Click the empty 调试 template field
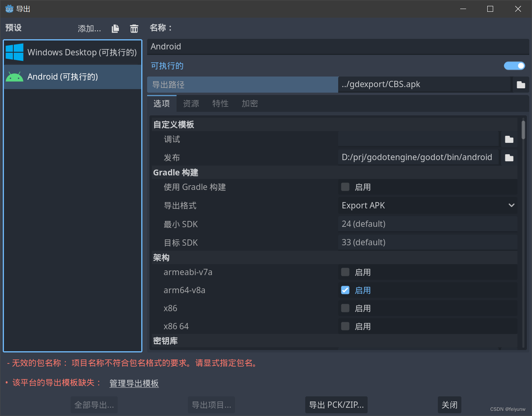Screen dimensions: 532x416 click(x=418, y=139)
